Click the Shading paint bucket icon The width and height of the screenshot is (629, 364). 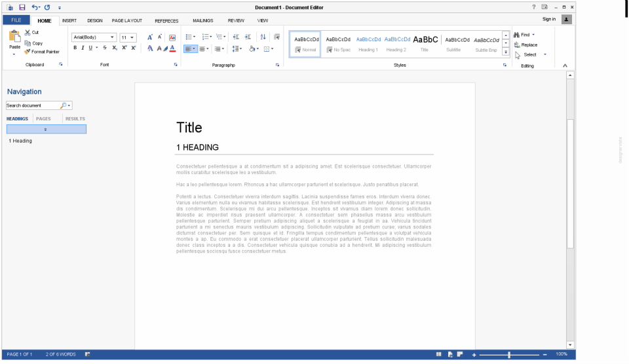click(x=252, y=49)
